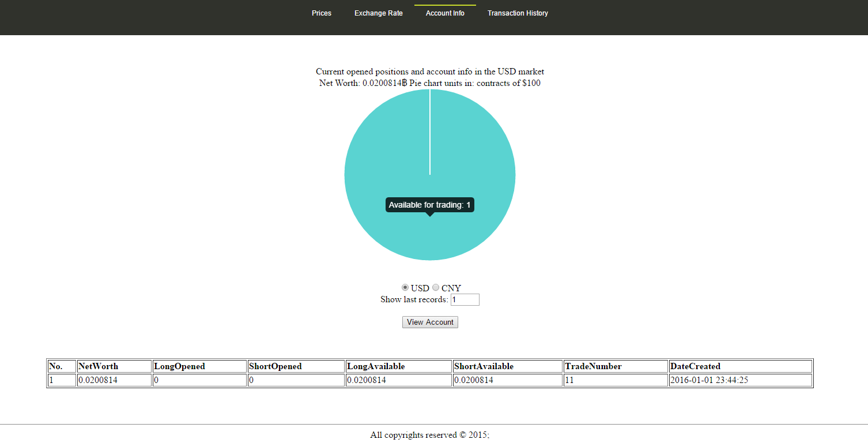Click the LongAvailable column header
Image resolution: width=868 pixels, height=443 pixels.
399,366
